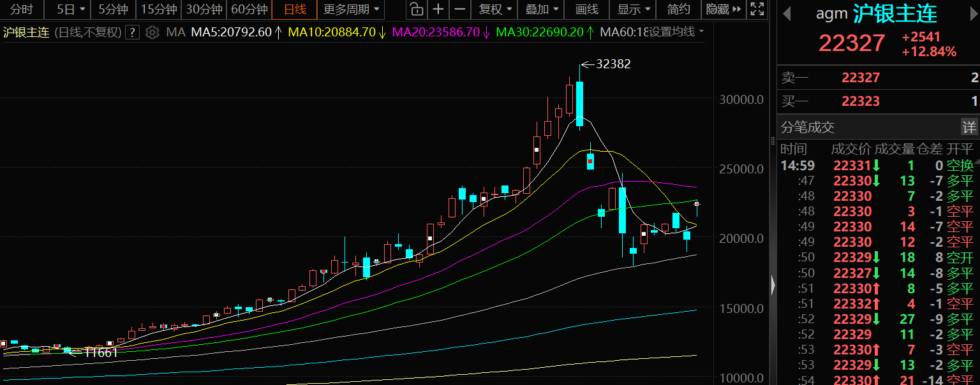Expand the 更多周期 dropdown
Image resolution: width=980 pixels, height=385 pixels.
351,10
